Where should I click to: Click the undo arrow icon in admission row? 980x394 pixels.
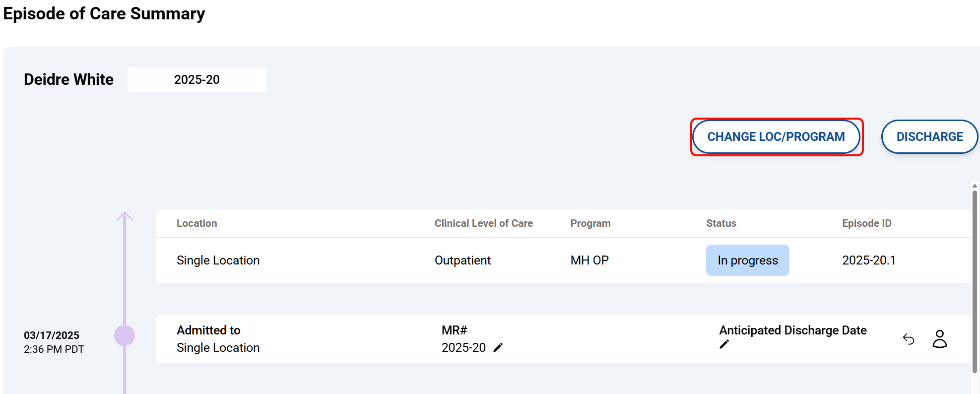point(909,339)
